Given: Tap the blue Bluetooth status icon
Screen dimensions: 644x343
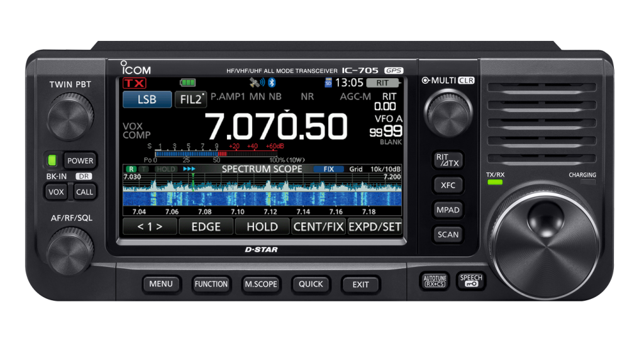Looking at the screenshot, I should (x=272, y=82).
